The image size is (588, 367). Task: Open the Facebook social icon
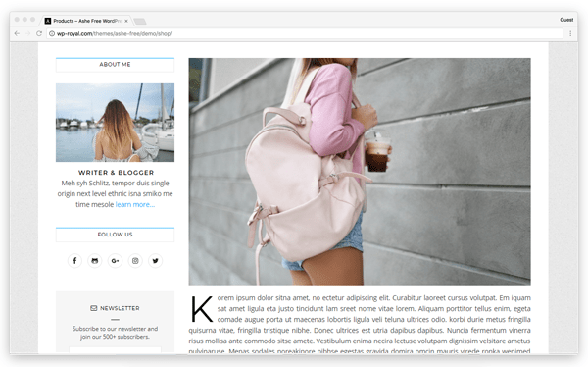click(74, 261)
